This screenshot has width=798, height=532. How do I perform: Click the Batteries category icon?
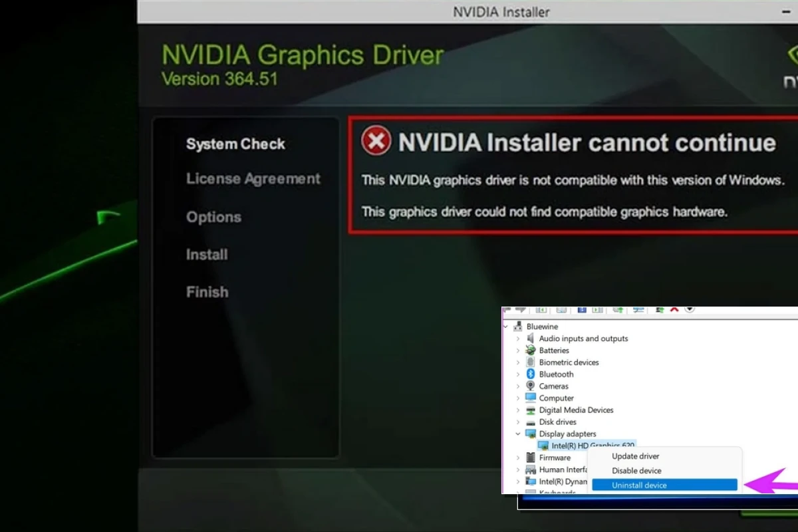tap(531, 350)
